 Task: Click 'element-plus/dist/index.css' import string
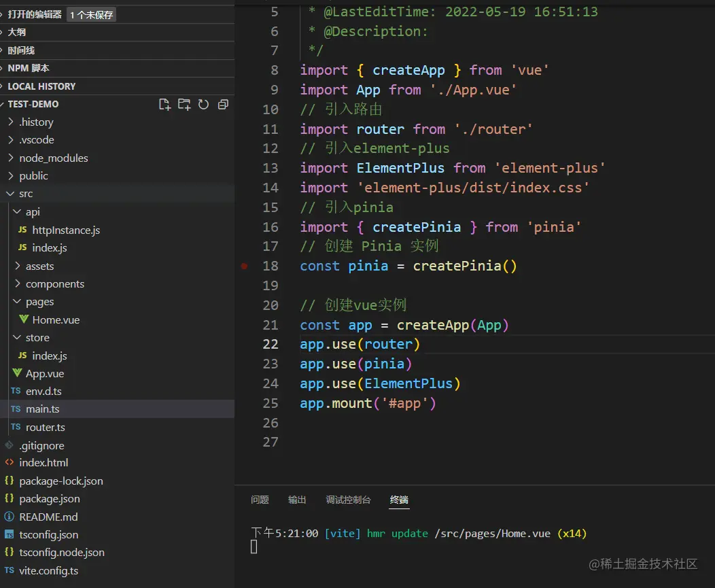[473, 188]
